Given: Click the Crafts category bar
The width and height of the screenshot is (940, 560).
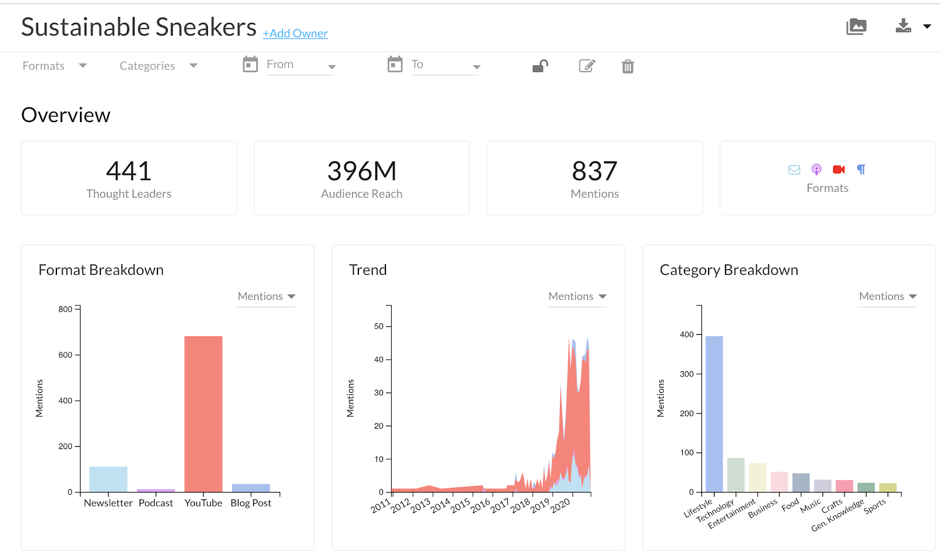Looking at the screenshot, I should tap(844, 486).
